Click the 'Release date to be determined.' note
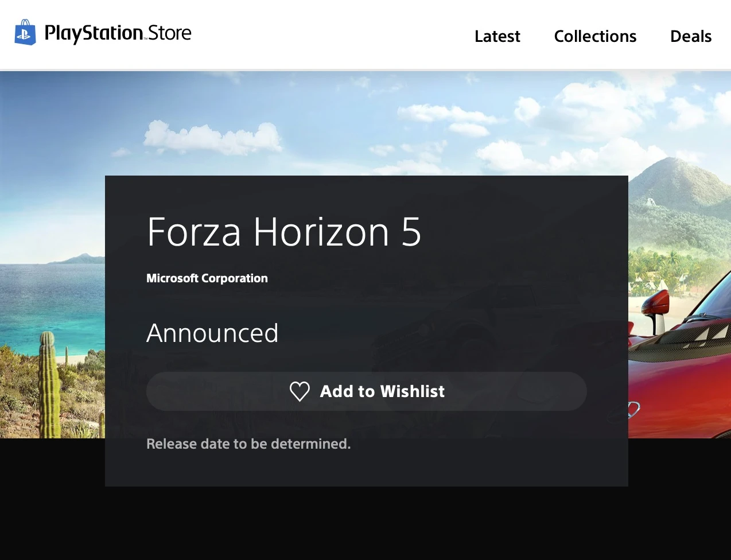Viewport: 731px width, 560px height. 248,444
